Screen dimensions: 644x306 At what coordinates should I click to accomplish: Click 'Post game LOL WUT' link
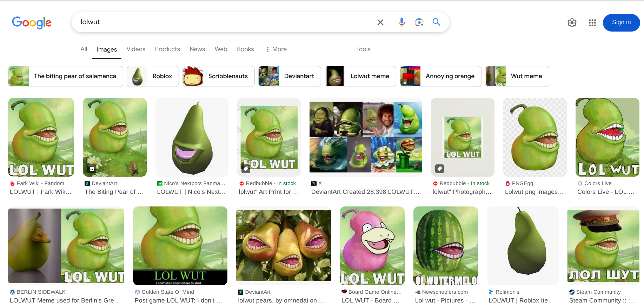(178, 300)
